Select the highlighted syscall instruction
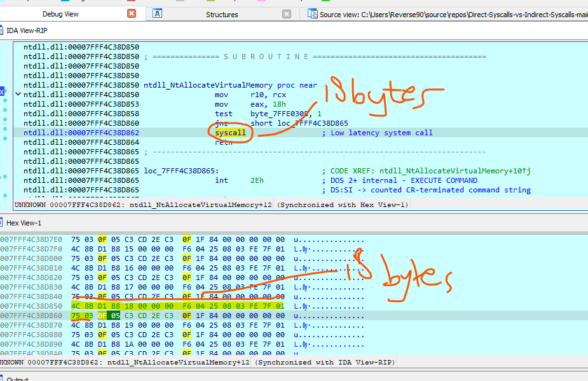The height and width of the screenshot is (381, 588). coord(229,133)
